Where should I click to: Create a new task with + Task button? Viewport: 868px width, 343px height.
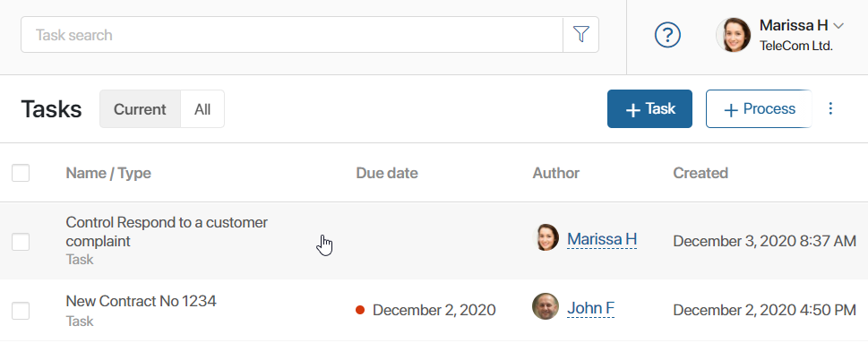[650, 109]
